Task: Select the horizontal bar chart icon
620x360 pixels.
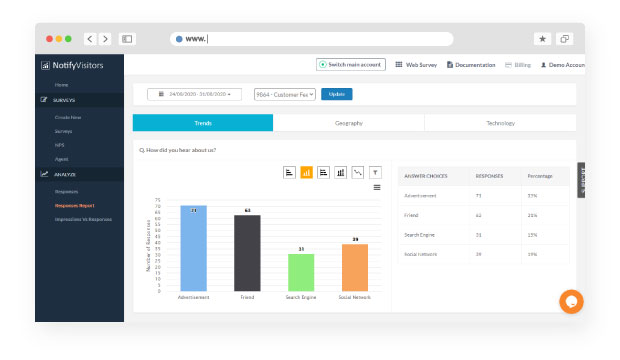Action: coord(289,172)
